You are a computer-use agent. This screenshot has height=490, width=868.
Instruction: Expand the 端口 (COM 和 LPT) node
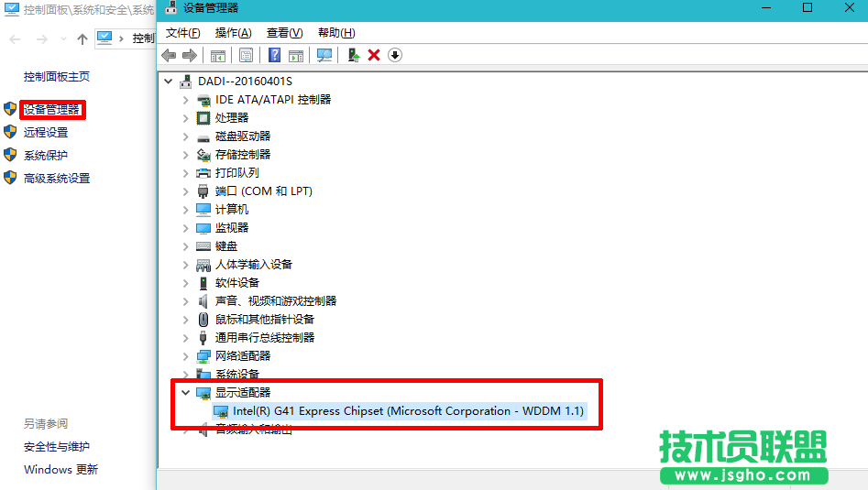coord(185,191)
